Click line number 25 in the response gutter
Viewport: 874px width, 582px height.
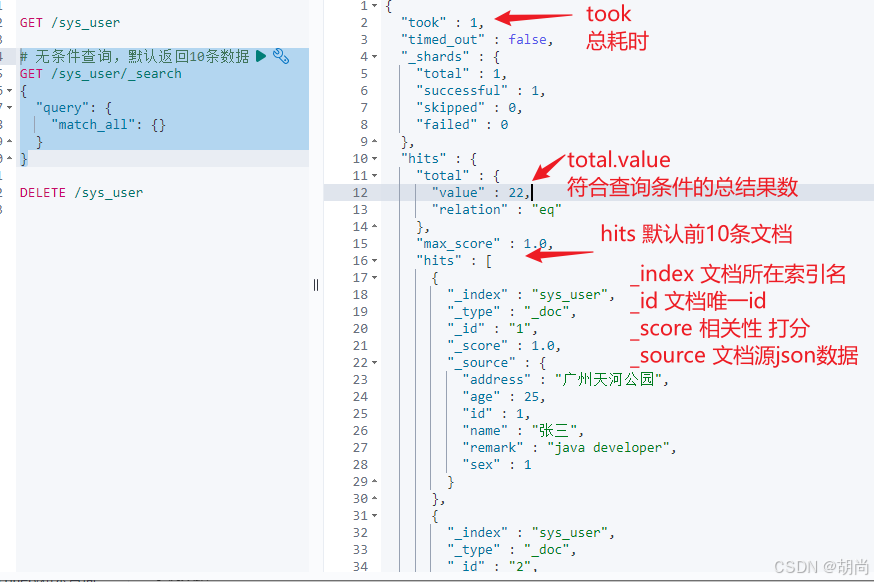pyautogui.click(x=360, y=414)
